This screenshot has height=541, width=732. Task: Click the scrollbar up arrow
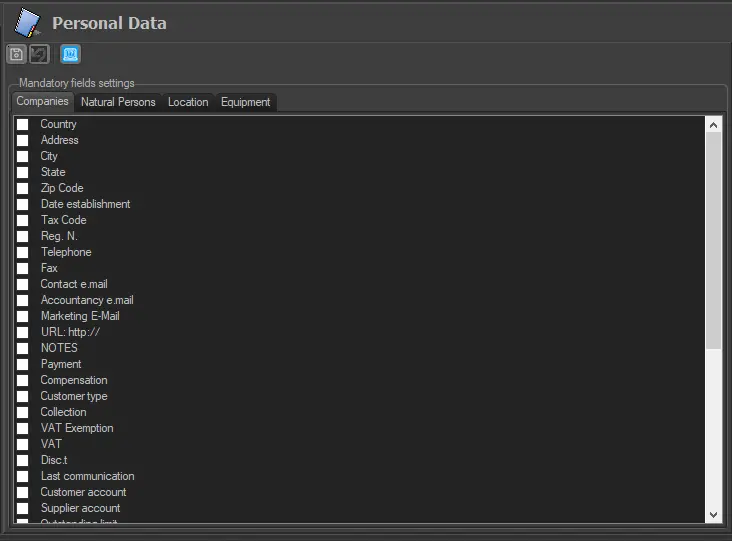tap(713, 125)
